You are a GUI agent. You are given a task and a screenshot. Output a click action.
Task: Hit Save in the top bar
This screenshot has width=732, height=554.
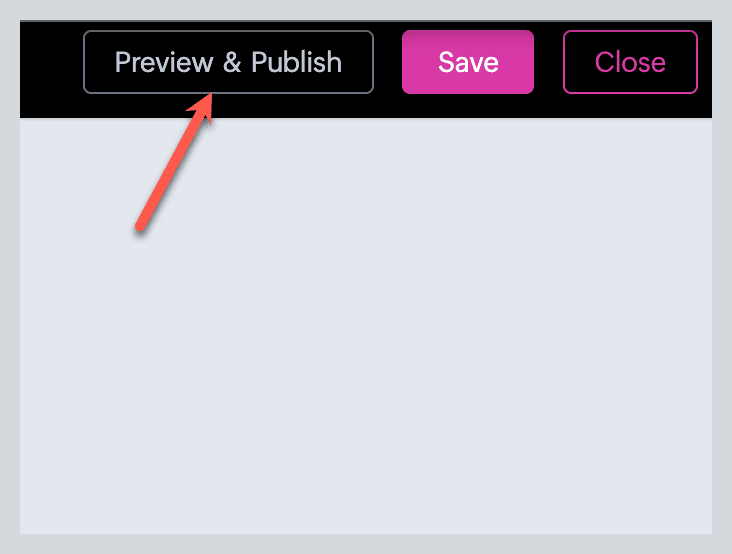[x=468, y=62]
